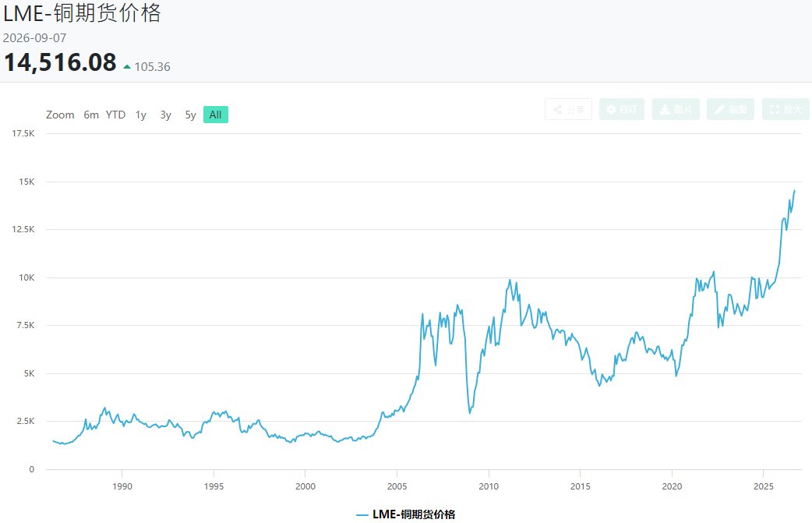Click the 7.5K y-axis label
This screenshot has width=812, height=523.
pos(25,325)
